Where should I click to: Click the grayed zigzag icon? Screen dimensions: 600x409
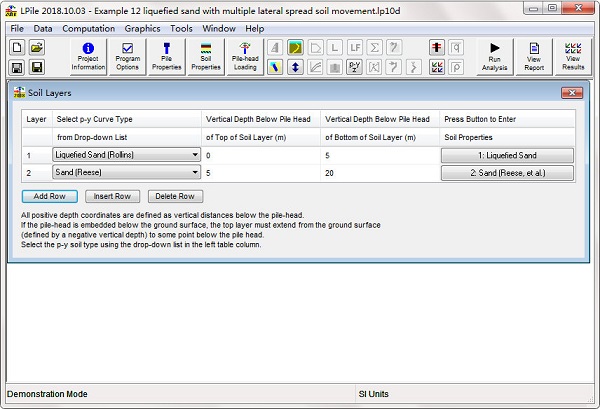click(x=414, y=67)
